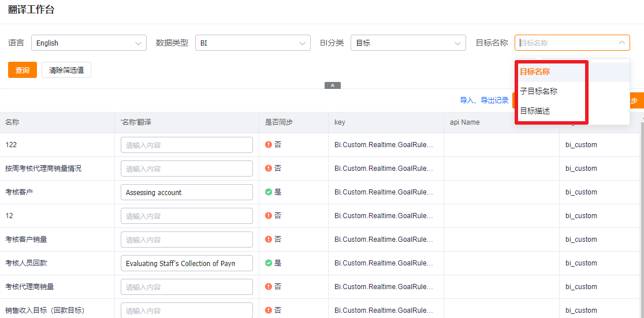Image resolution: width=644 pixels, height=318 pixels.
Task: Click red not-synced icon for 考核代理商销量
Action: coord(269,286)
